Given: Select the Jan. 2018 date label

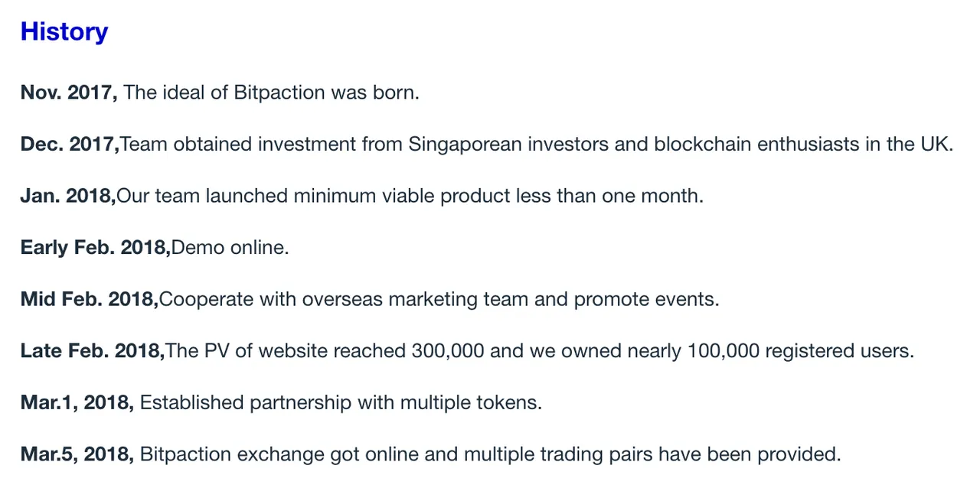Looking at the screenshot, I should tap(67, 196).
